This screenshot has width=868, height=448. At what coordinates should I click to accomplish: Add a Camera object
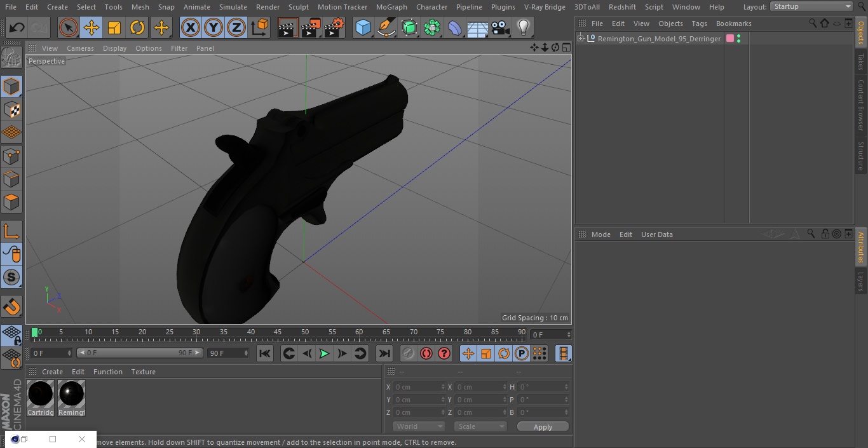pyautogui.click(x=501, y=28)
